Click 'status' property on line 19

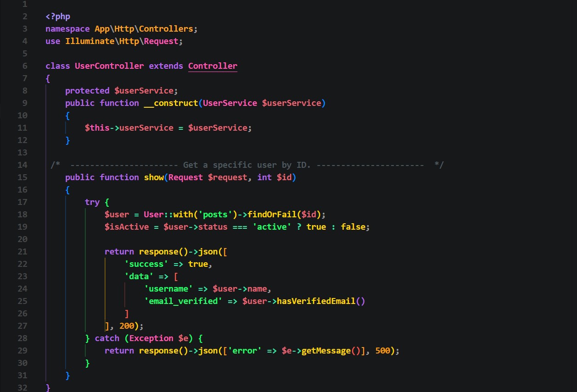[x=213, y=226]
